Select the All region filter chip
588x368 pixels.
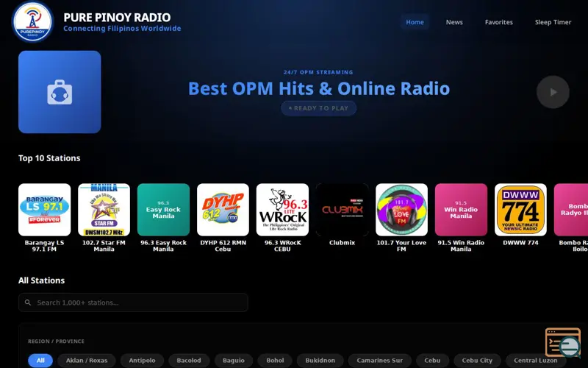[x=40, y=361]
